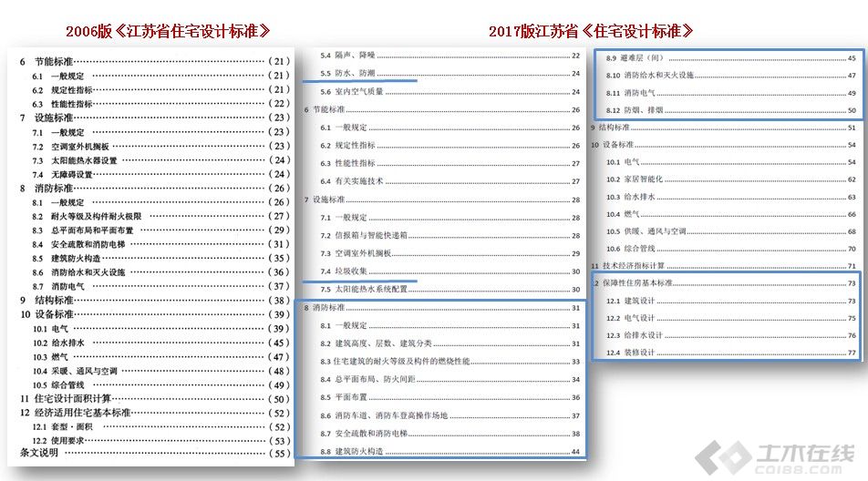Select the '5.4 隔声、降噪' entry
Viewport: 868px width, 481px height.
(x=347, y=56)
